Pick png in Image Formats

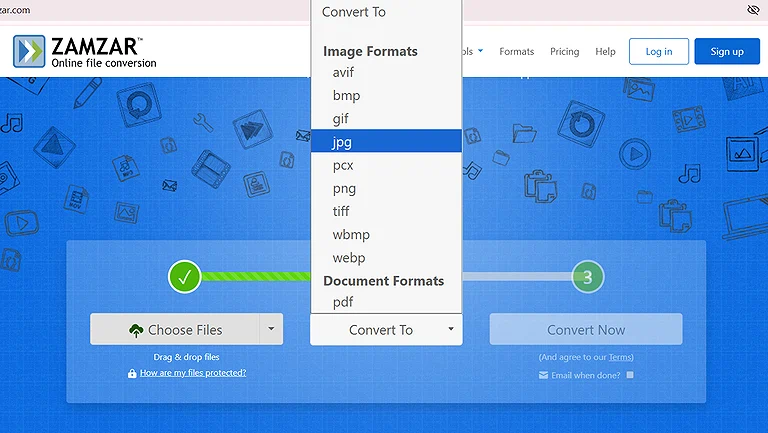386,188
